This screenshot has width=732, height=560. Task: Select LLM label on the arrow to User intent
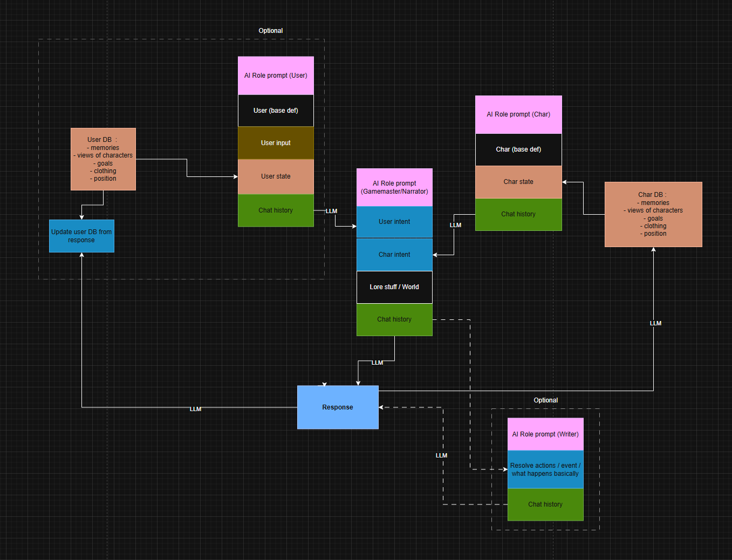[331, 211]
